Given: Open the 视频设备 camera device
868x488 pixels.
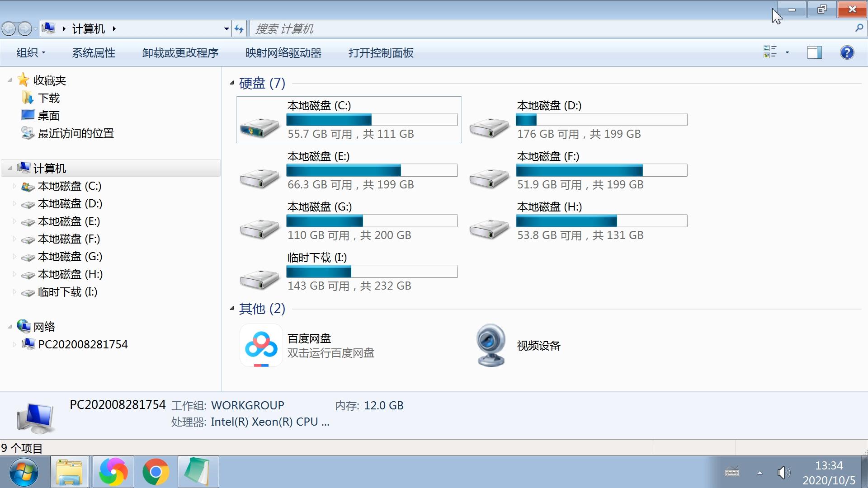Looking at the screenshot, I should (490, 345).
